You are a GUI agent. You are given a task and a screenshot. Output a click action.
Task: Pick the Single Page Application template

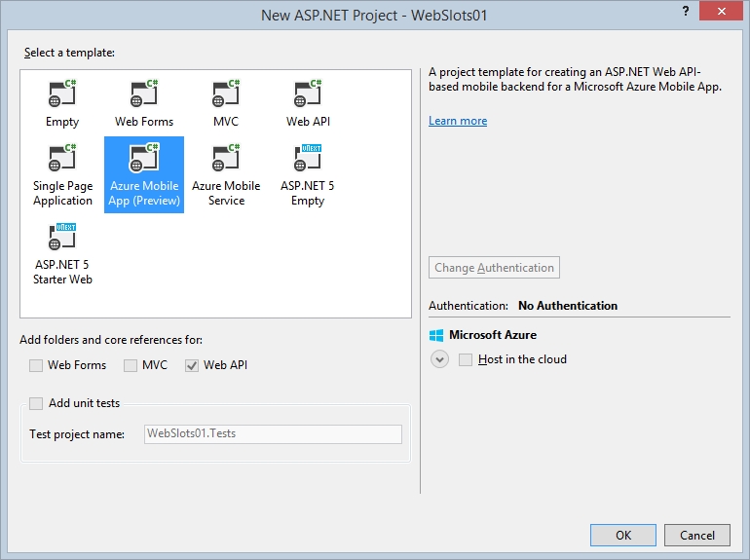62,175
